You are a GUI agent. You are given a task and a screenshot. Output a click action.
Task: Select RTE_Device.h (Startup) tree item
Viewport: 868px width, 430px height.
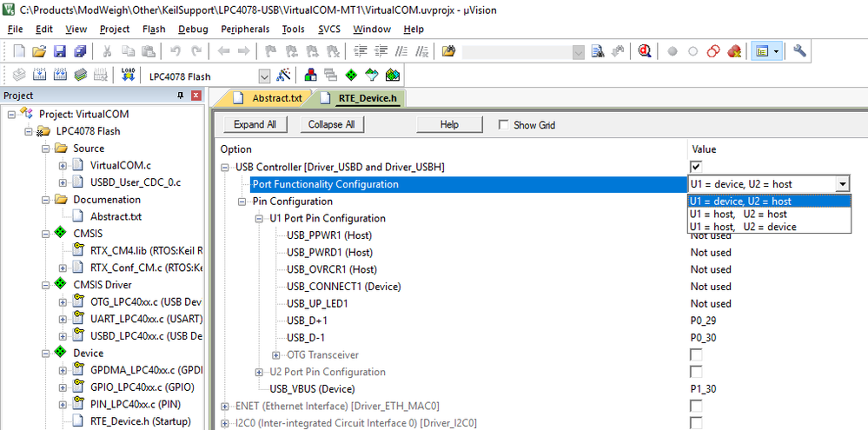141,421
